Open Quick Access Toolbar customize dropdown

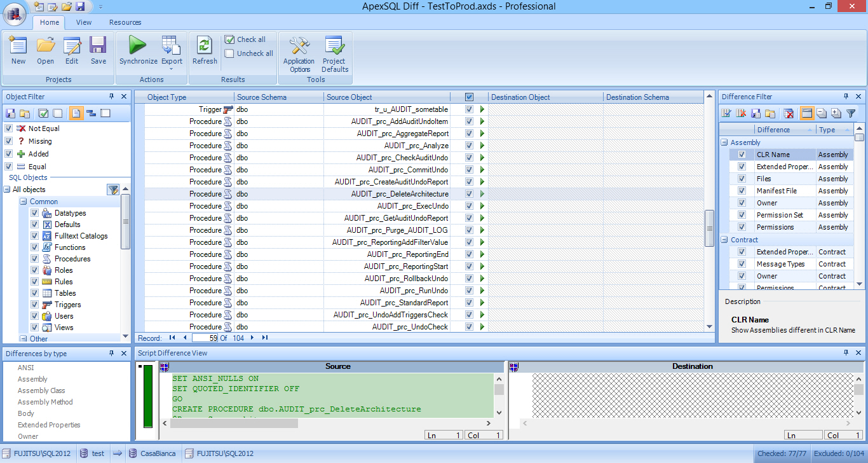click(100, 6)
